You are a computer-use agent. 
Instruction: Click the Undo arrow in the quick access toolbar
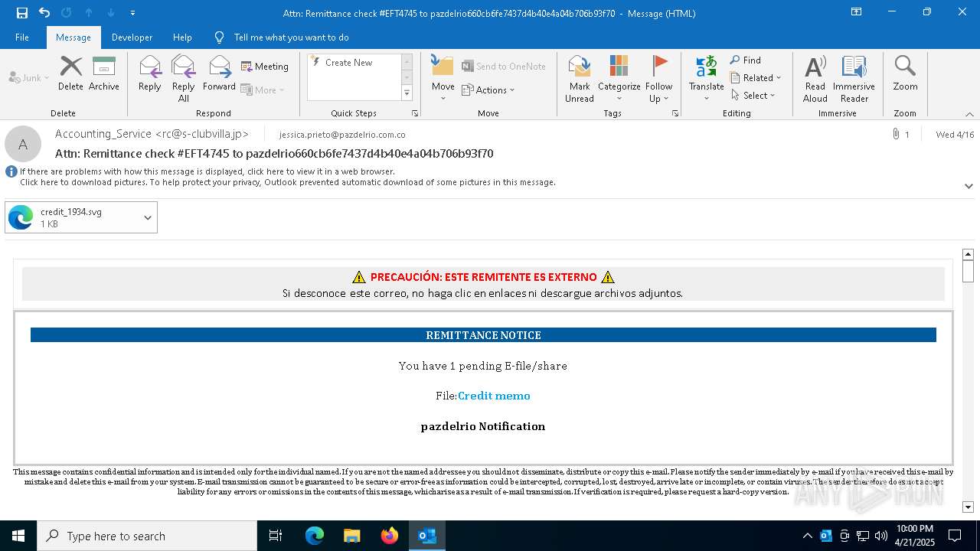[44, 12]
